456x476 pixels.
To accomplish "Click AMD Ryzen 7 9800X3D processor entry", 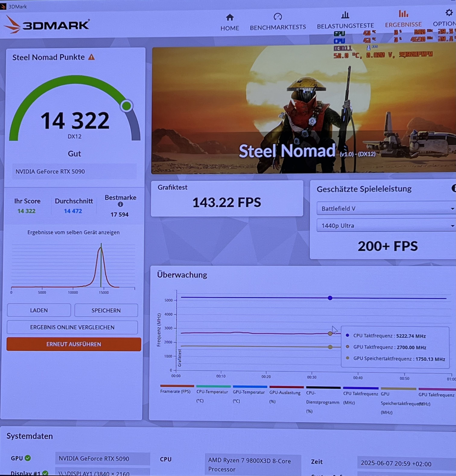I will click(x=253, y=465).
